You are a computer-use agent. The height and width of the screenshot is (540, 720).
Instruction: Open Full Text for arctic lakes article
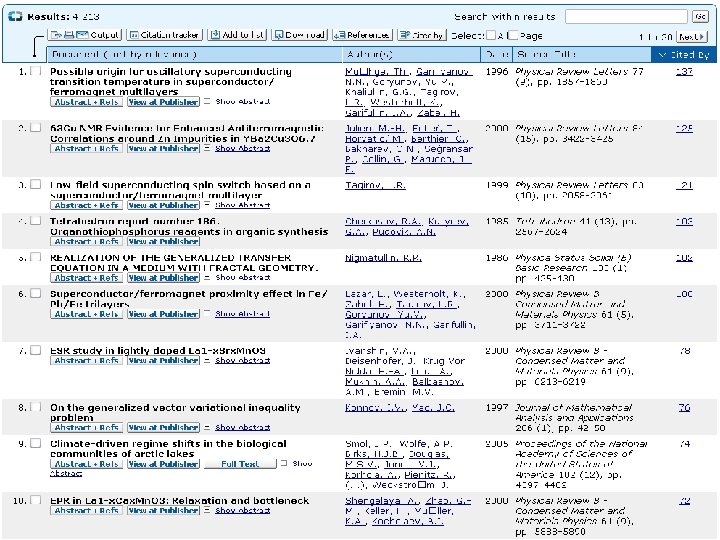point(240,464)
